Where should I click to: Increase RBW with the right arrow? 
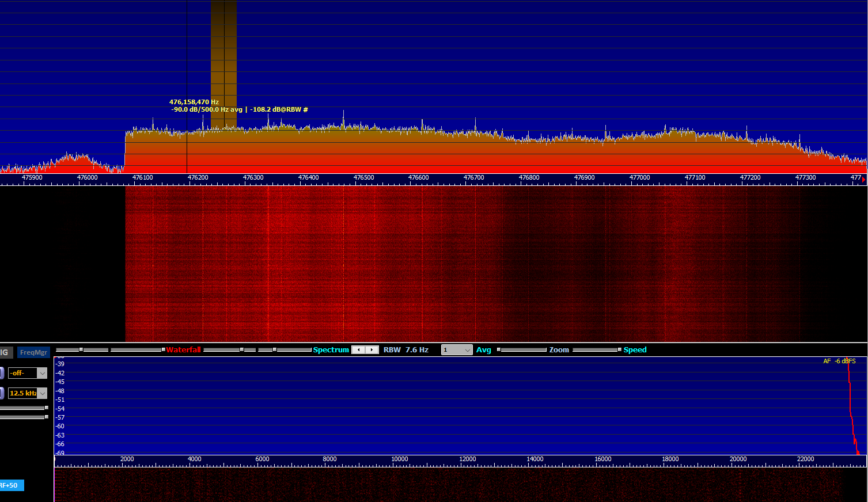tap(372, 350)
